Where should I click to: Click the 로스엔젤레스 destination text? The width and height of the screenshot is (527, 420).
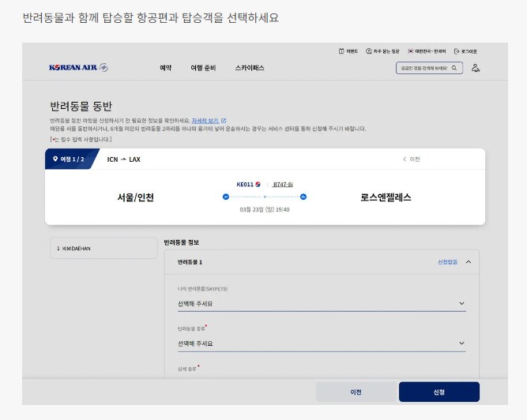[x=386, y=197]
